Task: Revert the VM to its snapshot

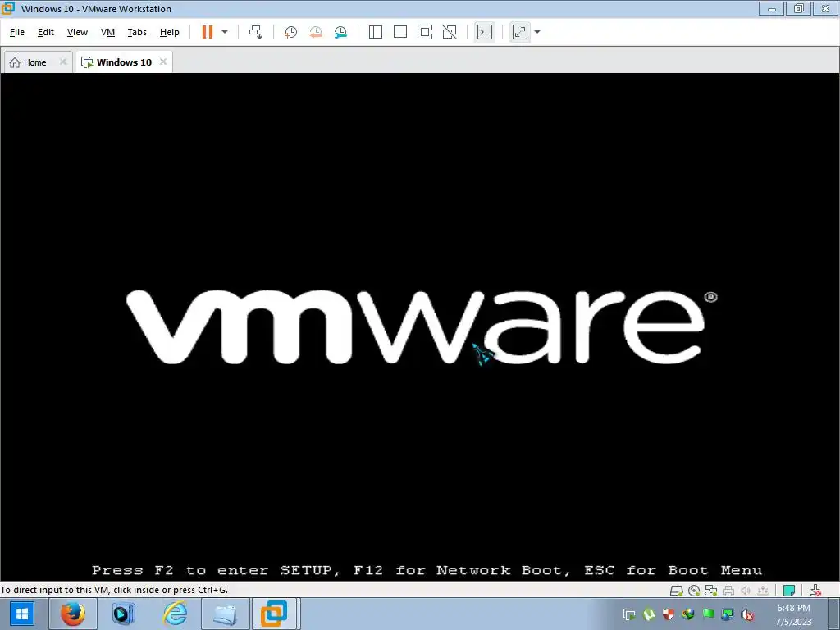Action: coord(316,32)
